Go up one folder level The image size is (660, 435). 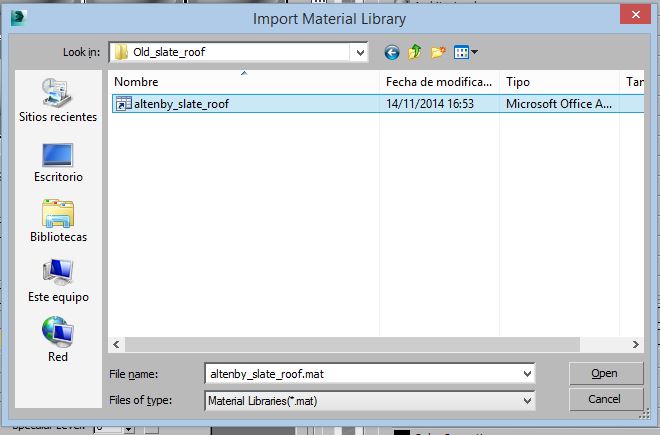click(x=414, y=52)
